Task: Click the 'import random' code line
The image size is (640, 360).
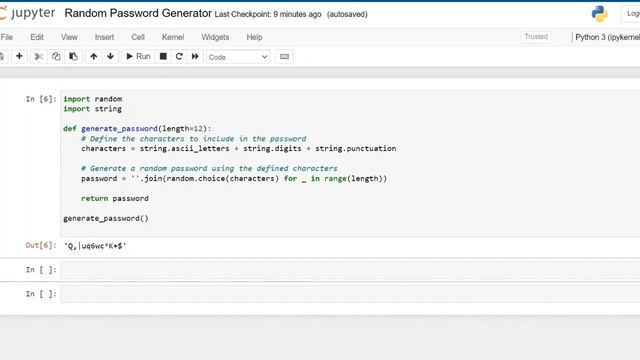Action: point(93,99)
